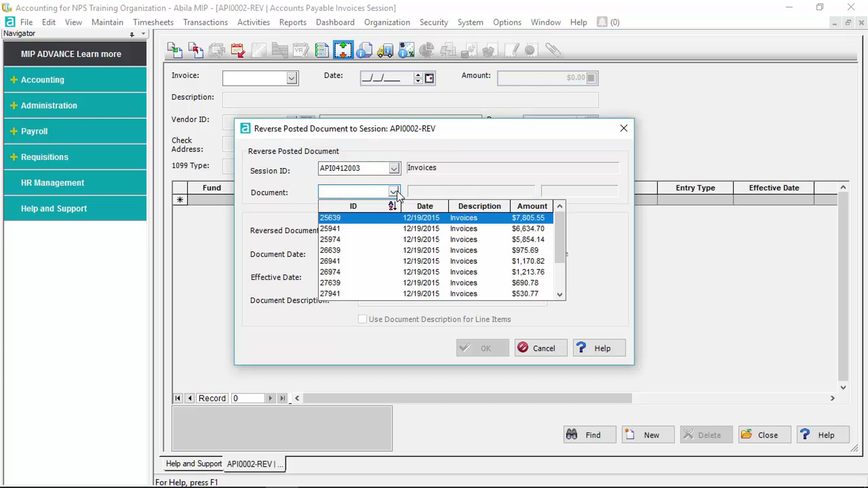
Task: Click the paperclip attachments icon
Action: point(553,50)
